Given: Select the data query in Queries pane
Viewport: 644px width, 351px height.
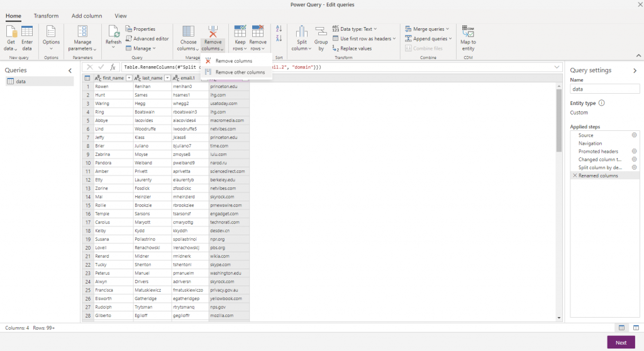Looking at the screenshot, I should pyautogui.click(x=40, y=81).
